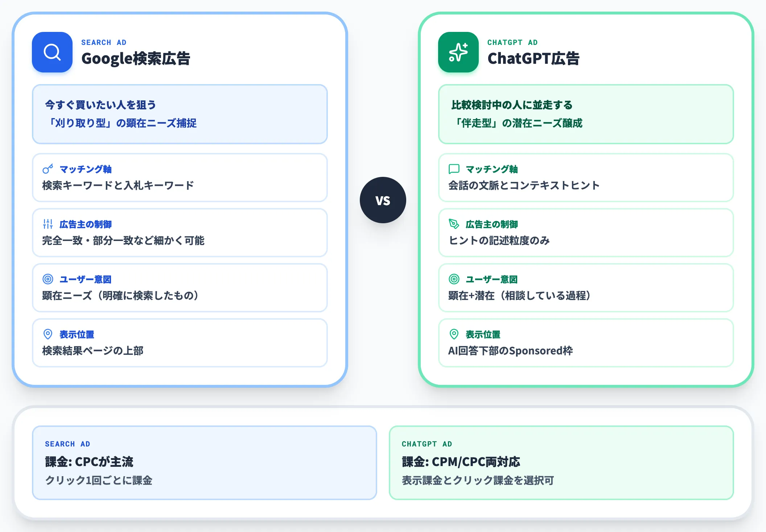766x532 pixels.
Task: Click the text 今すぐ買いたい人を狙う
Action: point(100,105)
